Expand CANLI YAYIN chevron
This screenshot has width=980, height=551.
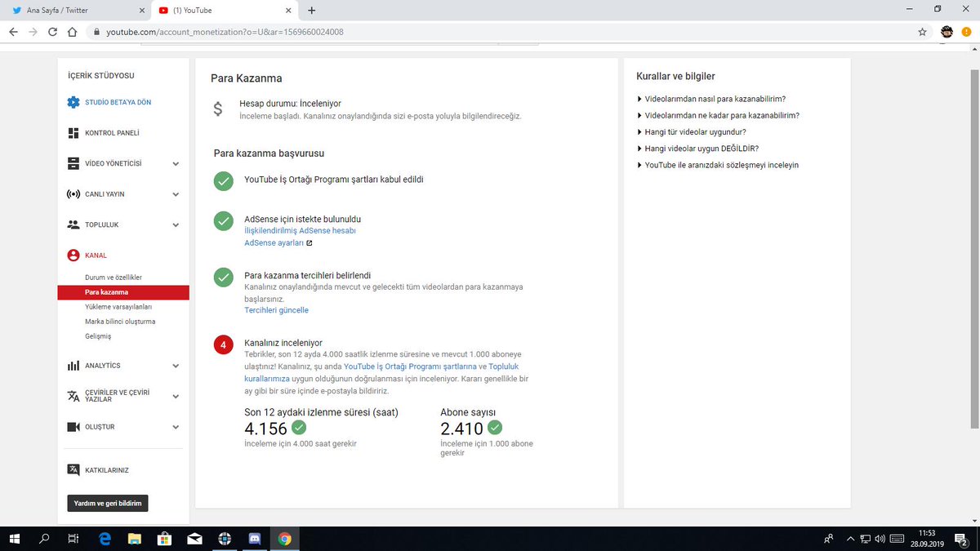coord(176,194)
